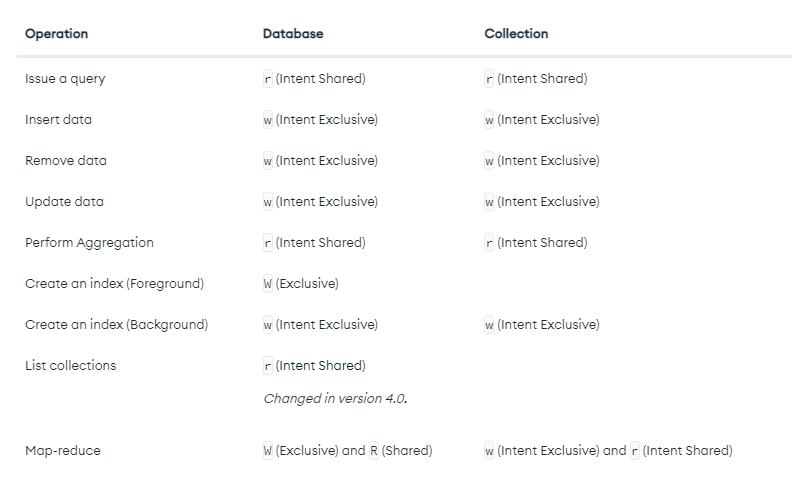Click Database lock cell for Map-reduce row
Screen dimensions: 793x485
pyautogui.click(x=347, y=451)
